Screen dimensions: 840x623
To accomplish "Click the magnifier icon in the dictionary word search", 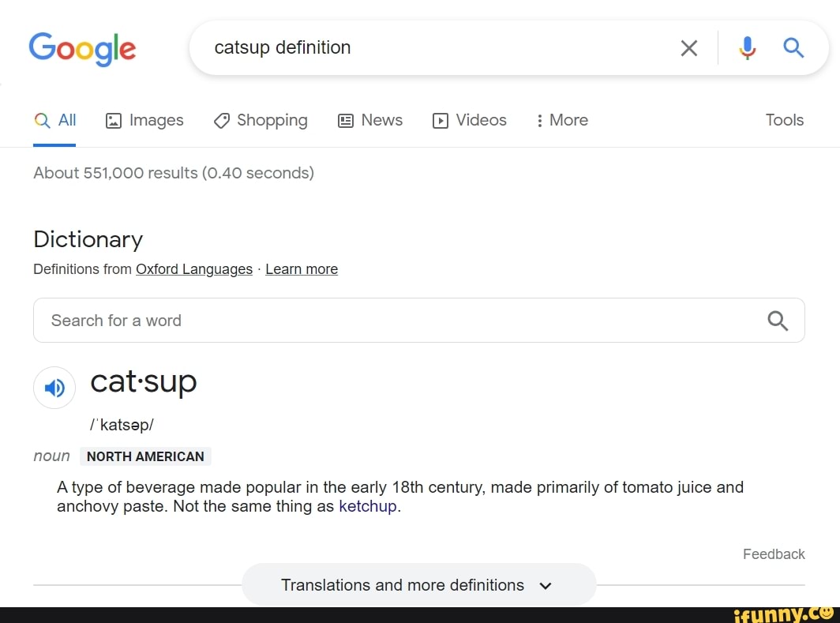I will point(778,321).
